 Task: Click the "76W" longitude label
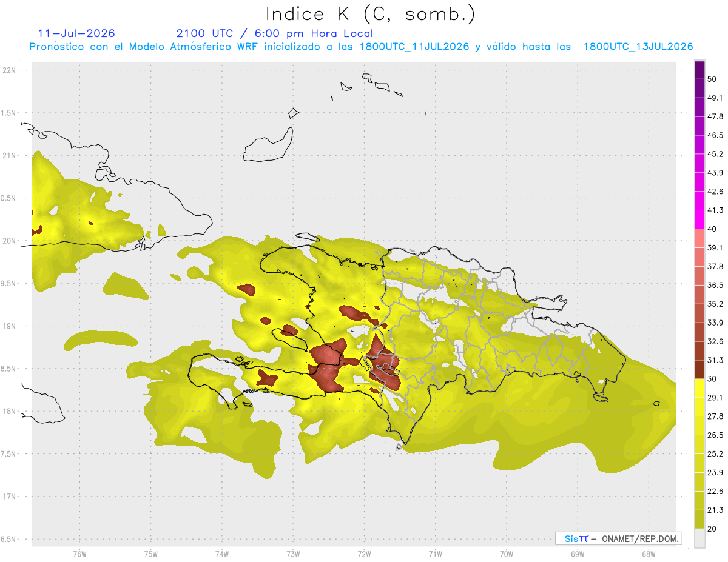pyautogui.click(x=79, y=554)
